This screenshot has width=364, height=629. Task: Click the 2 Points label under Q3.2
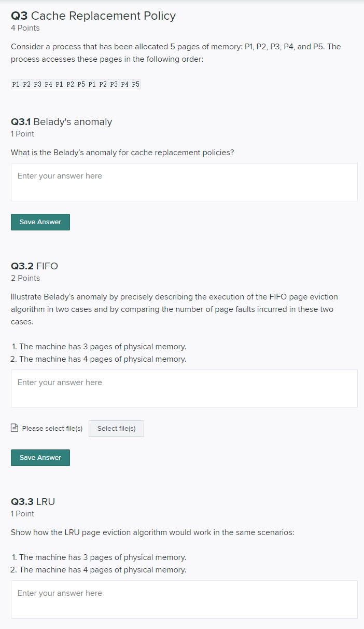[25, 278]
